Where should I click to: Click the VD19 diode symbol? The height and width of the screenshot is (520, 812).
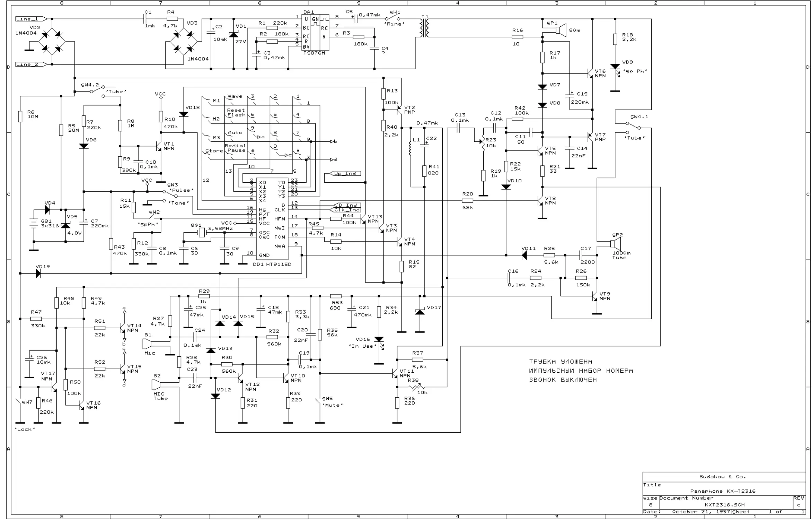tap(38, 274)
